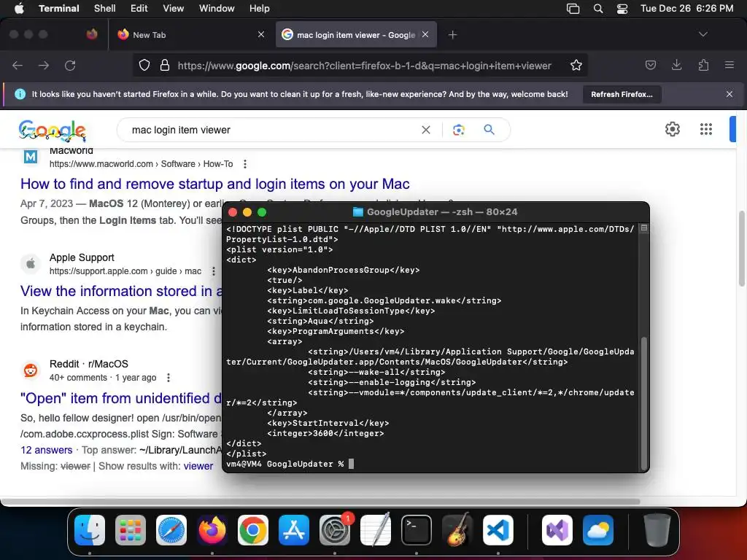Open the Apple menu
Image resolution: width=747 pixels, height=560 pixels.
[x=19, y=8]
